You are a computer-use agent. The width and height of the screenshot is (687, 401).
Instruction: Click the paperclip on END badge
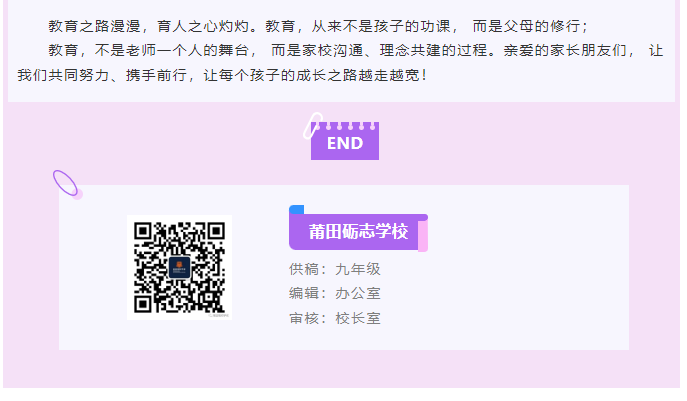[x=313, y=125]
